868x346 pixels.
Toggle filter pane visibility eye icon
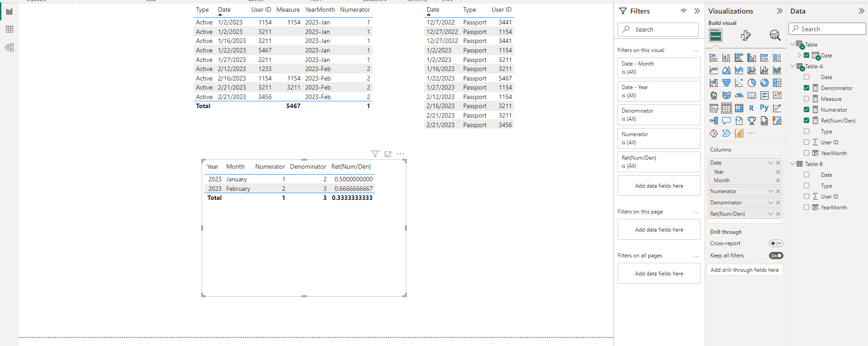tap(684, 11)
